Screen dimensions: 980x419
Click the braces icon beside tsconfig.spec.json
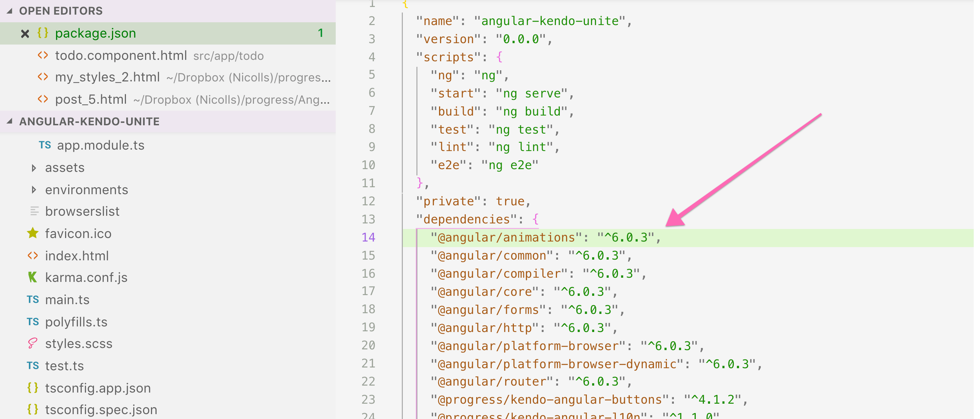pos(33,410)
